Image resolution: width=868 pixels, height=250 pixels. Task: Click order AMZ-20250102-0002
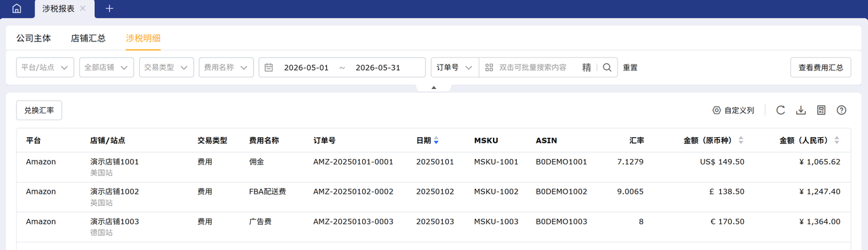point(353,192)
